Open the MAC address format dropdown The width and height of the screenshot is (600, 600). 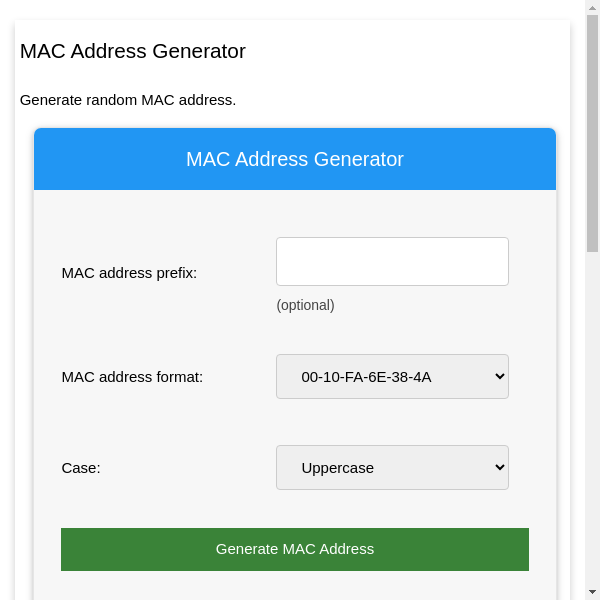392,377
